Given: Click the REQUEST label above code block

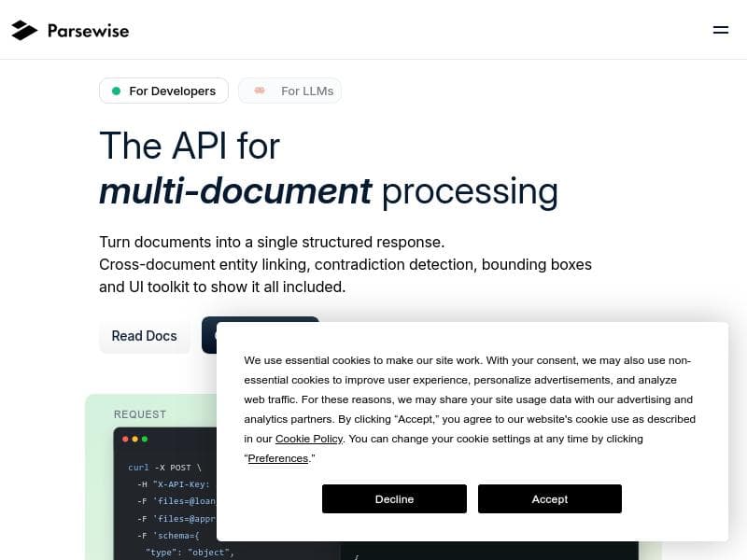Looking at the screenshot, I should click(x=140, y=414).
